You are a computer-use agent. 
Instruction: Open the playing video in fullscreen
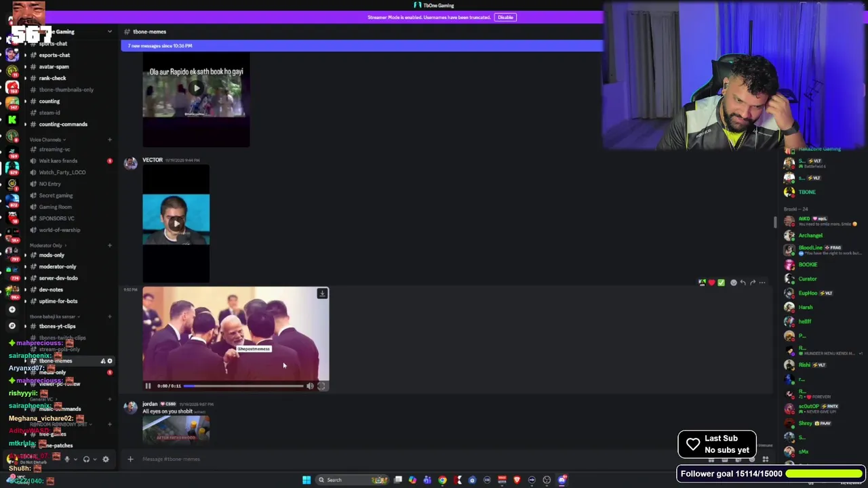point(321,386)
